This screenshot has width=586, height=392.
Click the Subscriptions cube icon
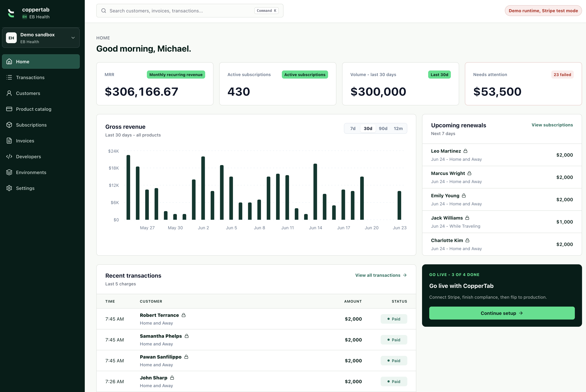click(x=9, y=125)
